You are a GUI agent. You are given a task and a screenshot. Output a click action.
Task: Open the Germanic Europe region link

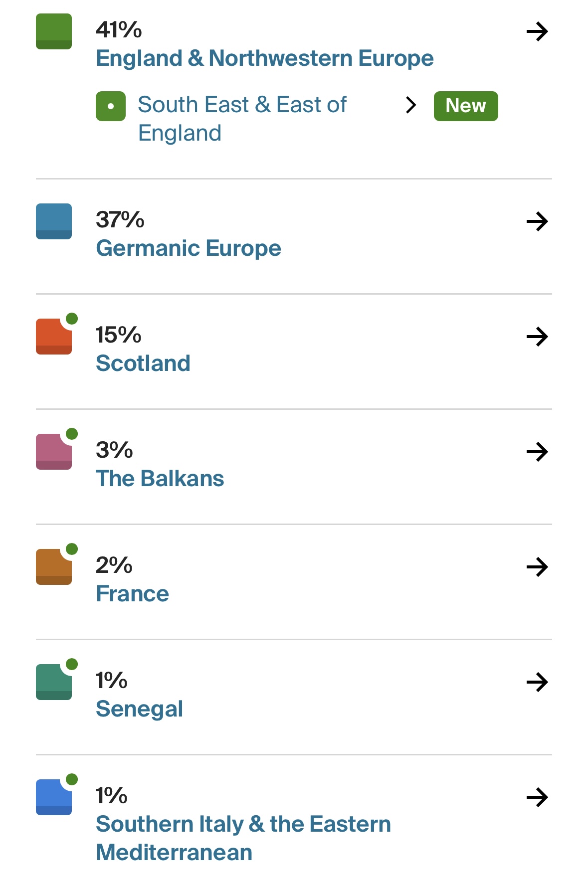pos(188,248)
